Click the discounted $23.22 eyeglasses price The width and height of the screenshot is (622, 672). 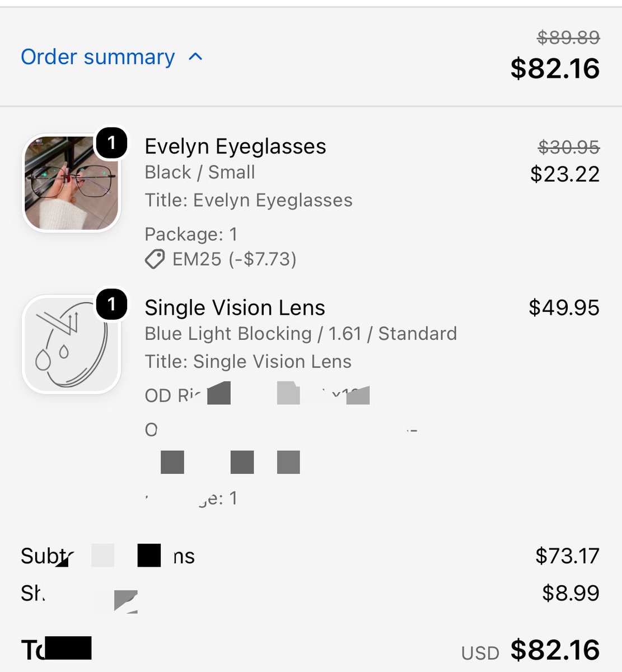click(565, 174)
